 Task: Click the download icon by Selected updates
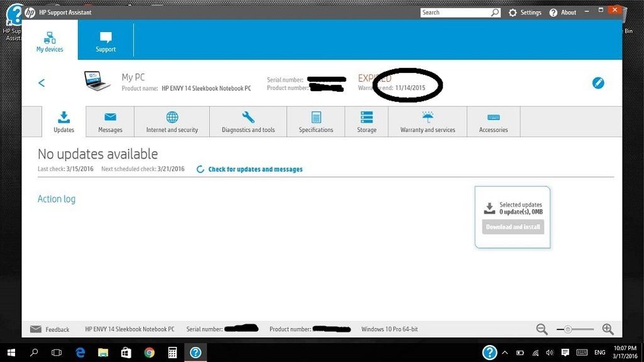click(489, 208)
